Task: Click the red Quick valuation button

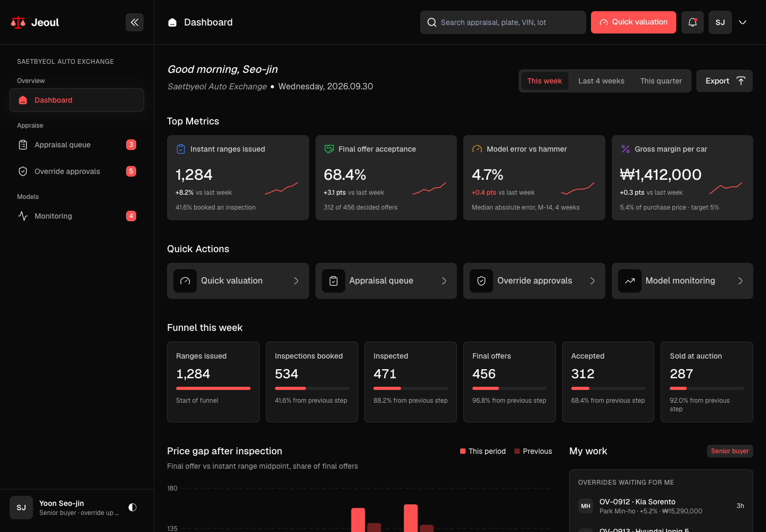Action: pyautogui.click(x=634, y=22)
